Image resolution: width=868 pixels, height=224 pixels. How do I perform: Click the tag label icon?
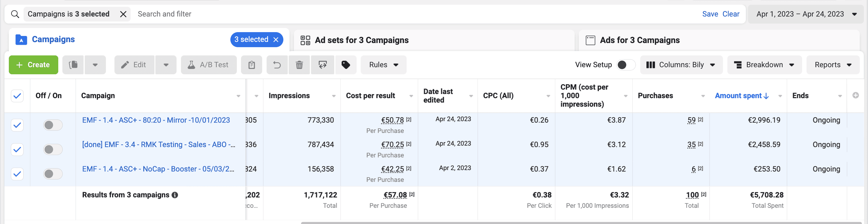[346, 65]
